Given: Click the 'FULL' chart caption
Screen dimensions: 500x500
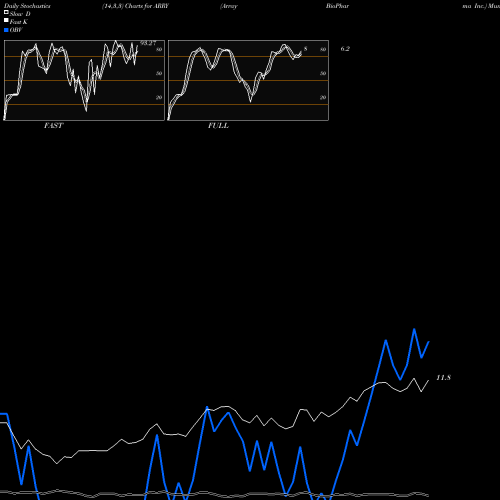Looking at the screenshot, I should (218, 126).
